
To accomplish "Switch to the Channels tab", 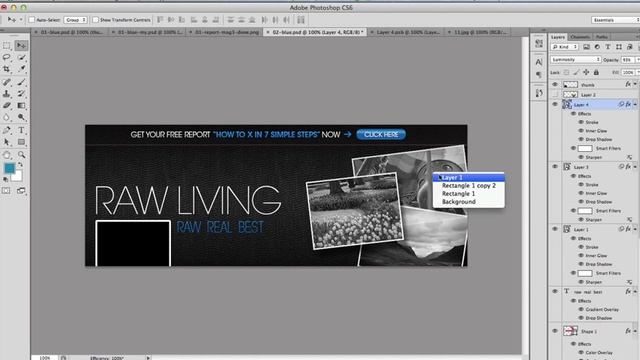I will click(x=580, y=37).
